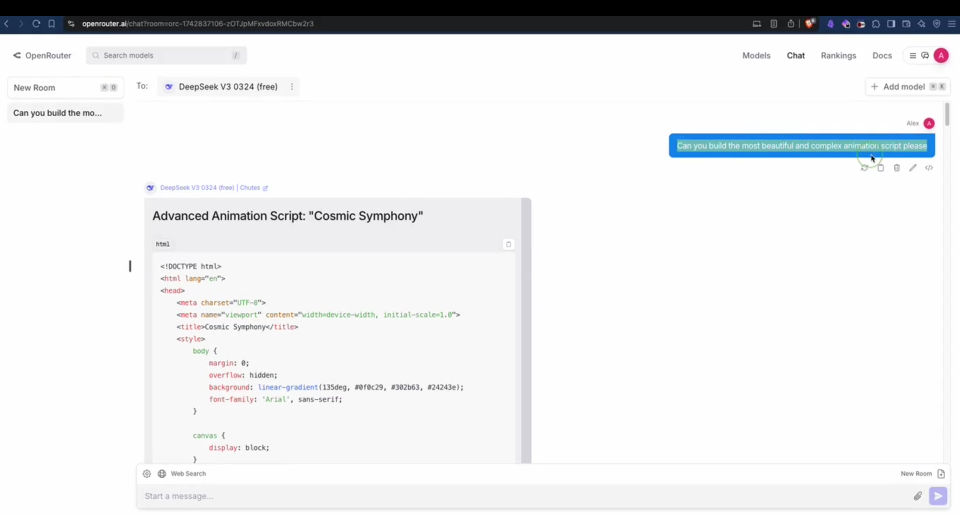Click the site info icon in address bar

coord(71,24)
